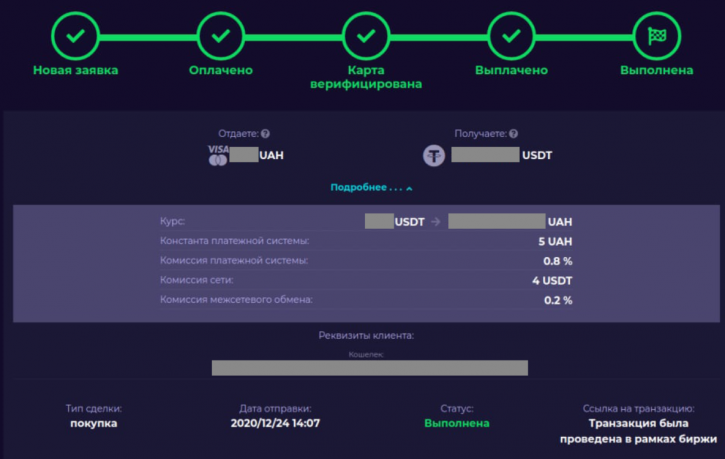Click the Выплачено step label

tap(511, 70)
